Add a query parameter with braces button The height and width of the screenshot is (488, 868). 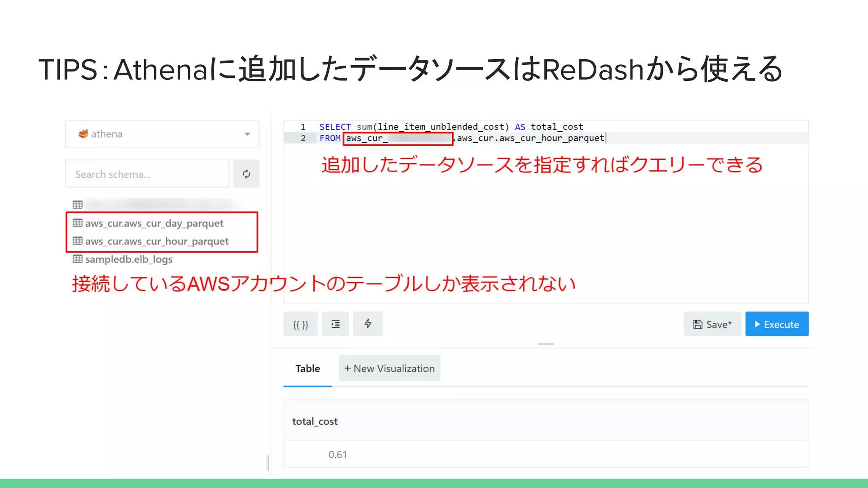pos(301,324)
